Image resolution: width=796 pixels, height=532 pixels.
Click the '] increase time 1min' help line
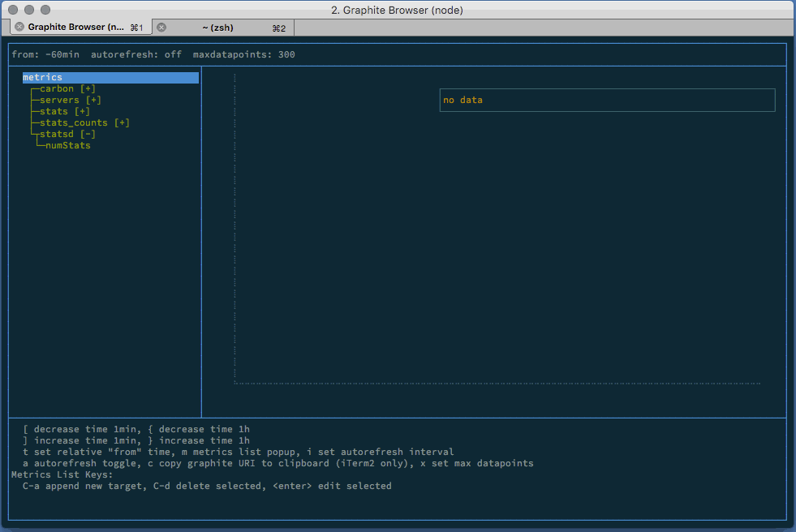[136, 440]
